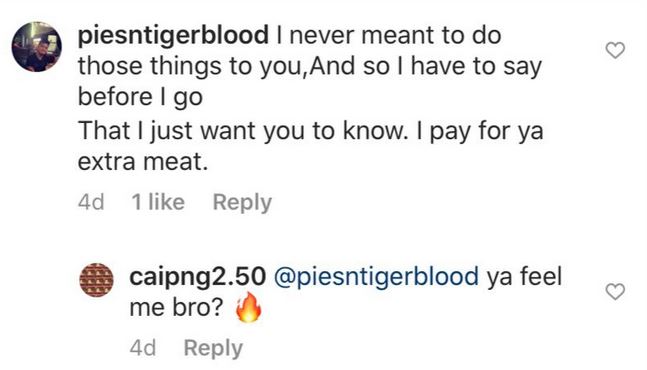
Task: Tap the fire emoji in the reply
Action: (x=248, y=307)
